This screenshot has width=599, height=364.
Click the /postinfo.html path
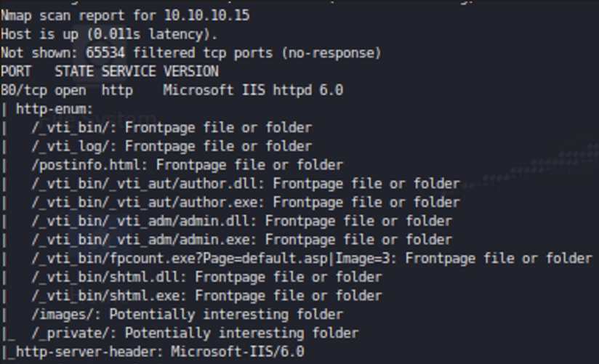tap(89, 165)
